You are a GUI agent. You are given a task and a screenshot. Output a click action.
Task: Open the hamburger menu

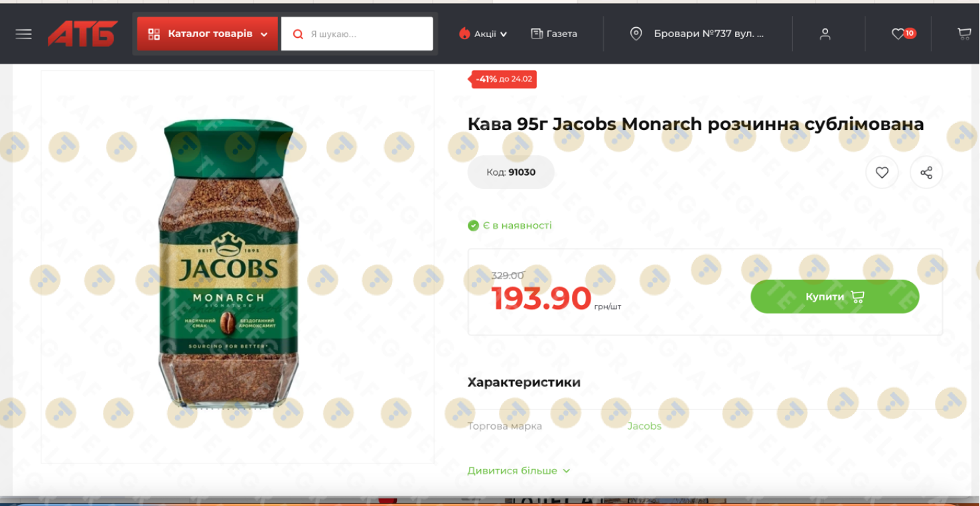[24, 34]
